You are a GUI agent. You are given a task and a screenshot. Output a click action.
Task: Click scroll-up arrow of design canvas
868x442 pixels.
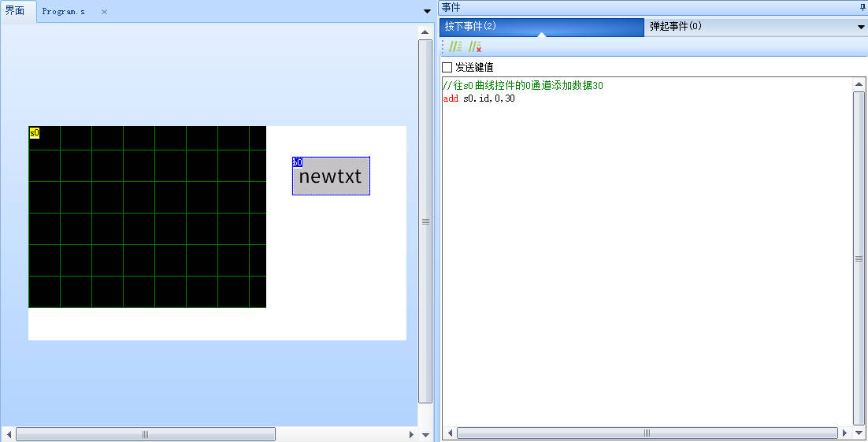coord(425,32)
